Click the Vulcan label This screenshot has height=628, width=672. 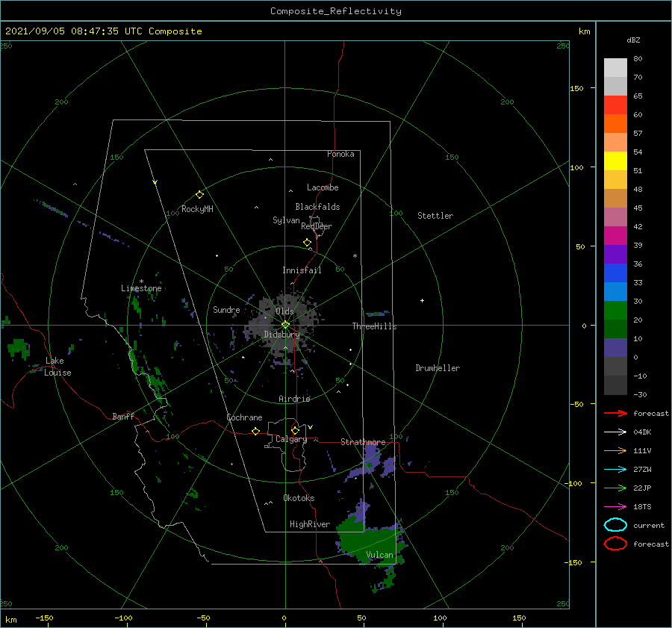(379, 555)
